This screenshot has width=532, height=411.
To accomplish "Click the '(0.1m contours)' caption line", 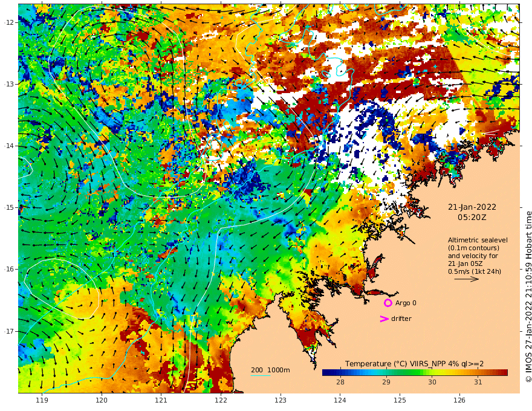I will (473, 248).
